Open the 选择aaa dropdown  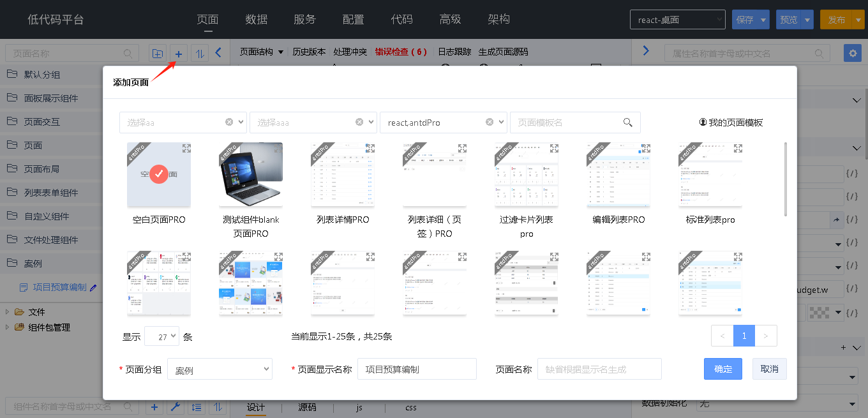313,123
